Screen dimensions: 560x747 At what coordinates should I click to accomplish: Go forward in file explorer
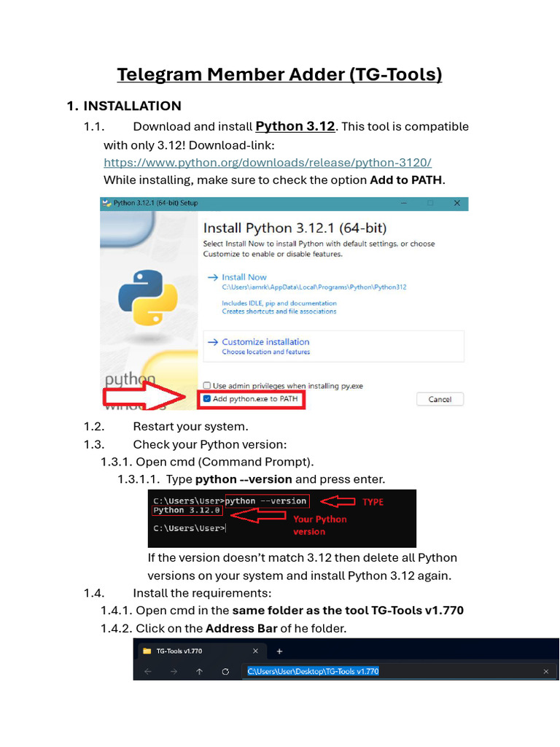click(x=174, y=671)
